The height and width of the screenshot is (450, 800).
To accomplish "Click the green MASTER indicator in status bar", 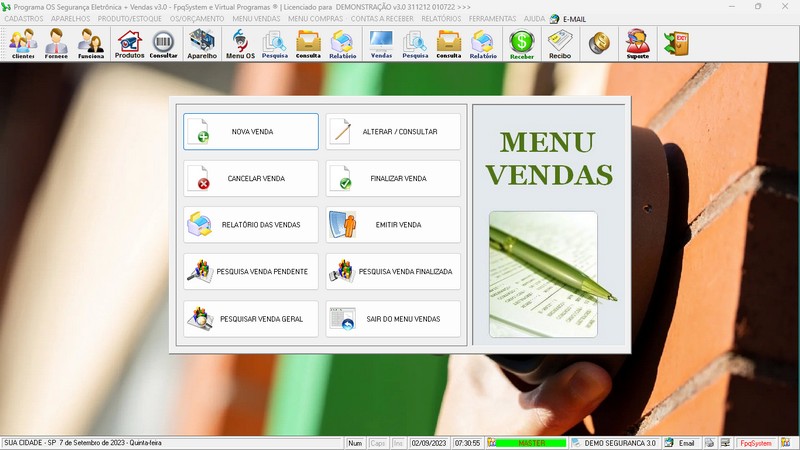I will [531, 443].
